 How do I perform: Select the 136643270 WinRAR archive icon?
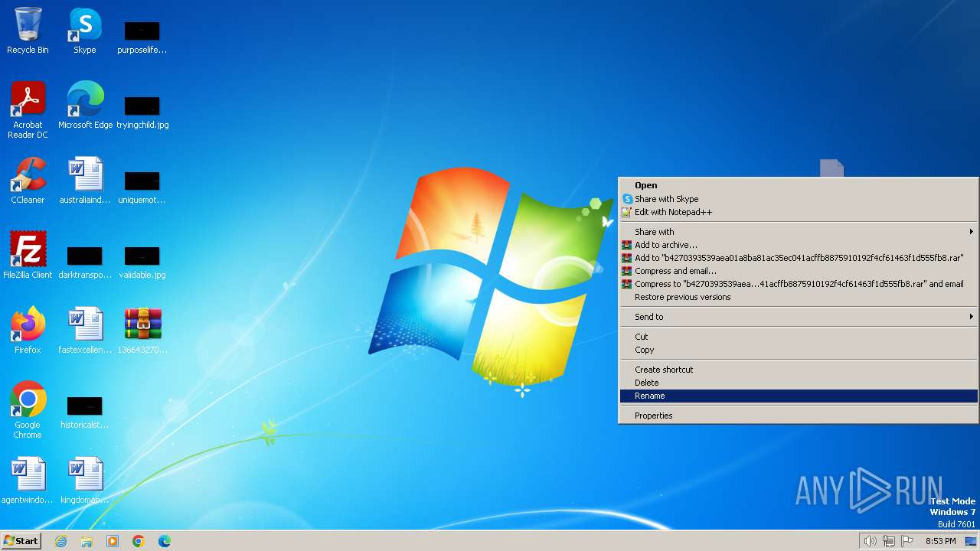tap(142, 330)
